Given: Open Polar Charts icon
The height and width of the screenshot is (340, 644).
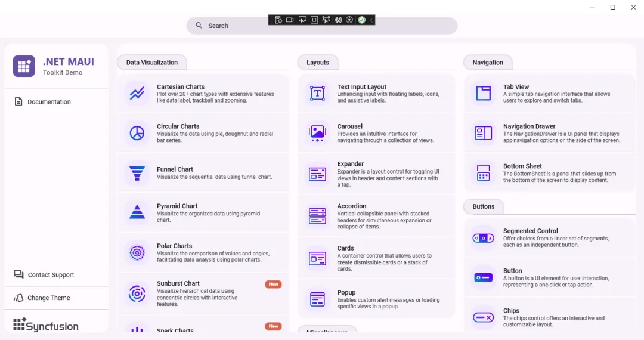Looking at the screenshot, I should click(x=137, y=252).
